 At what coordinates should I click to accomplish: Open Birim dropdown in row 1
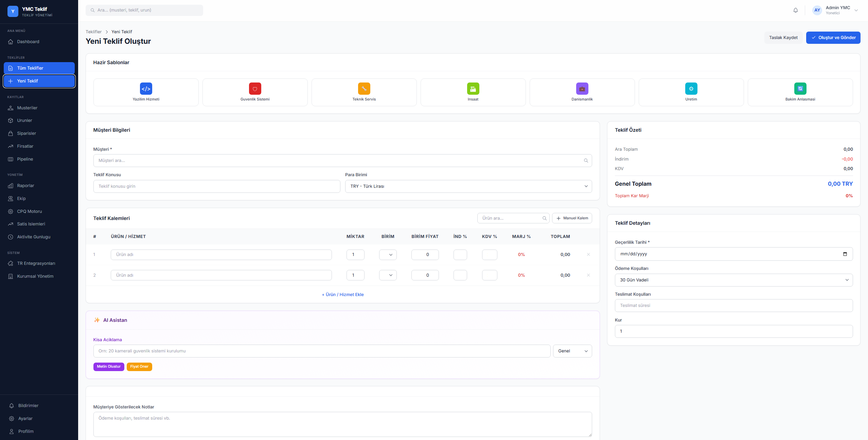coord(388,255)
